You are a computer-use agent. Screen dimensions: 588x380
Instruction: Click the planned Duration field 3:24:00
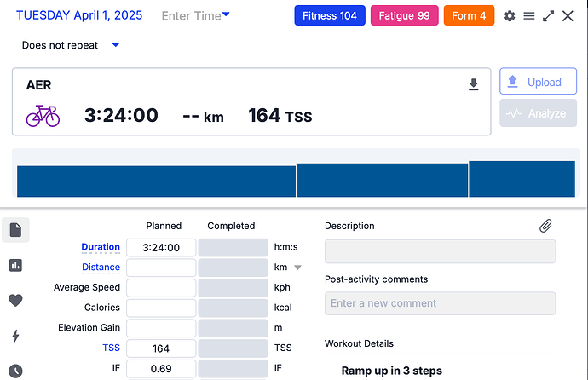click(161, 247)
